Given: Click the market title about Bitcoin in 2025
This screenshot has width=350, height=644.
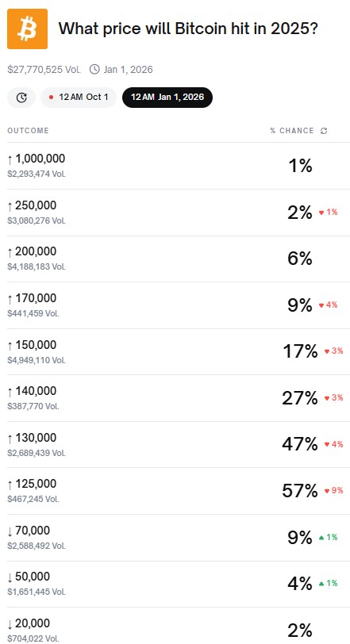Looking at the screenshot, I should click(188, 29).
